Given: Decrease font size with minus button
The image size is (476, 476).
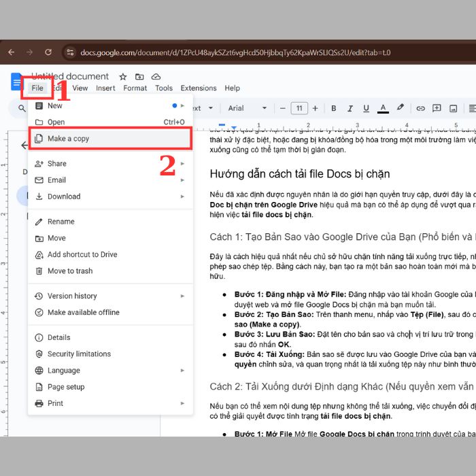Looking at the screenshot, I should click(x=283, y=108).
